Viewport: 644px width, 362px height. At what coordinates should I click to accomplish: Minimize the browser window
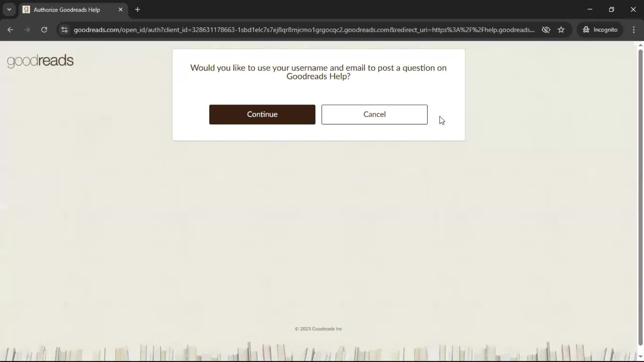[590, 9]
